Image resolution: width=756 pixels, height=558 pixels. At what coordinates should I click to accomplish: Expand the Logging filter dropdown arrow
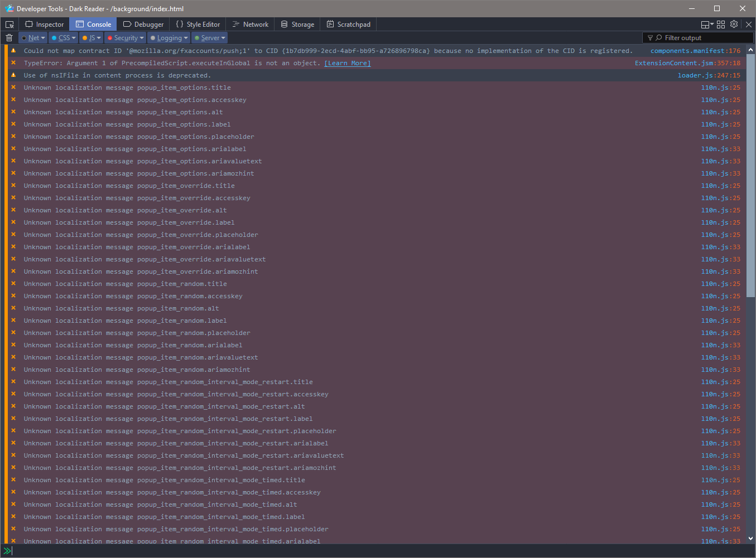click(x=186, y=38)
